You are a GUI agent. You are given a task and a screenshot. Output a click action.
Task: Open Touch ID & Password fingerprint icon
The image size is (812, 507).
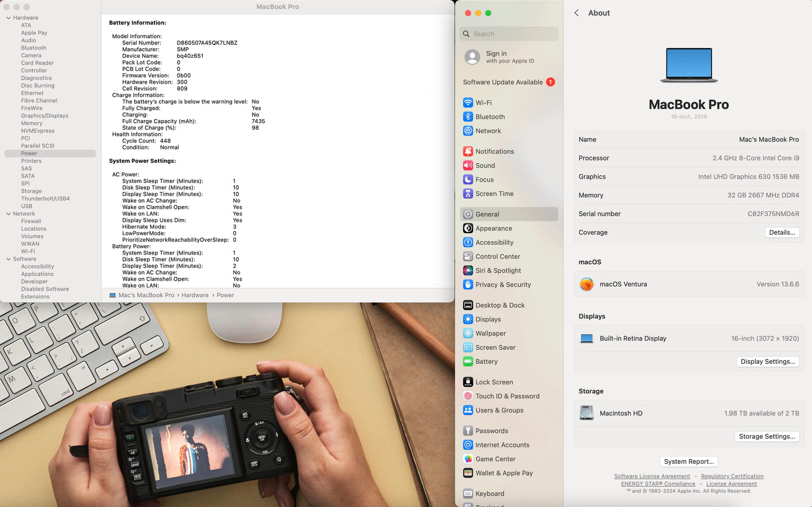468,396
